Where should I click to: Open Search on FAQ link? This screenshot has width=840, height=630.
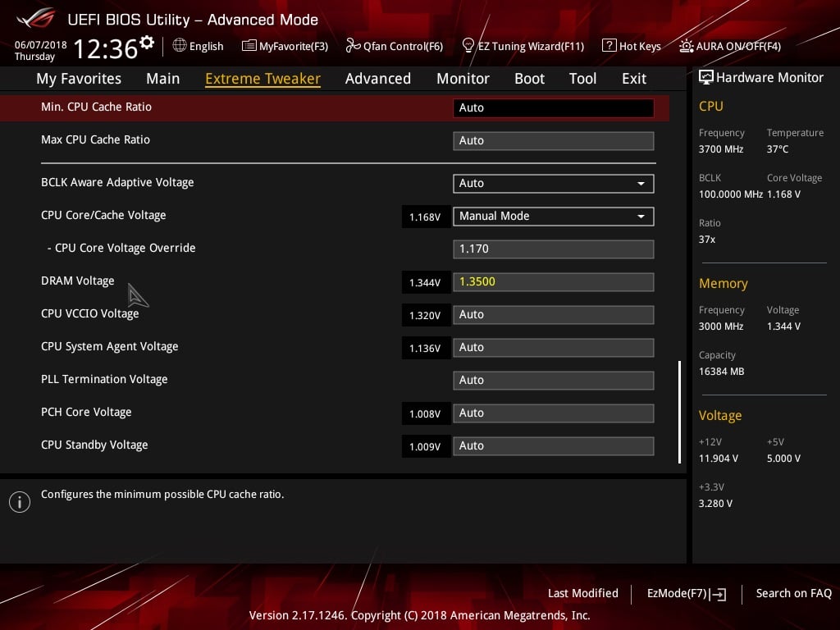tap(793, 593)
